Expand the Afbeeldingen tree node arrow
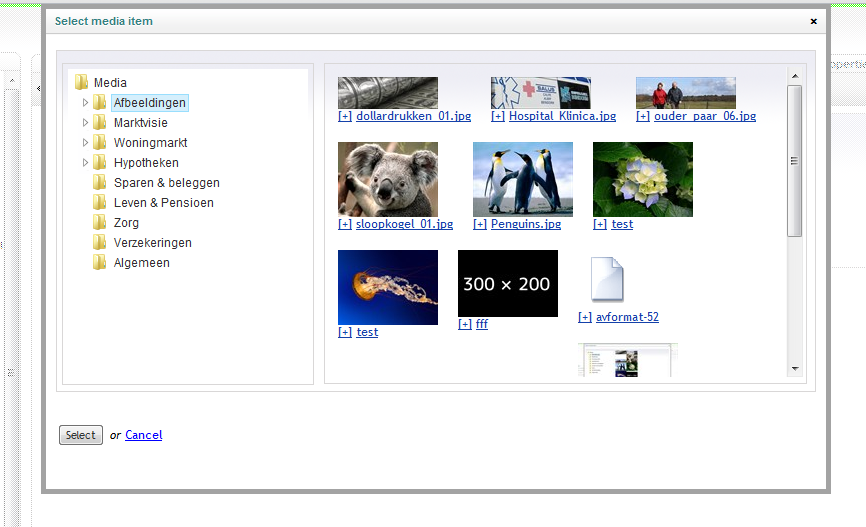Viewport: 866px width, 527px height. (x=85, y=103)
